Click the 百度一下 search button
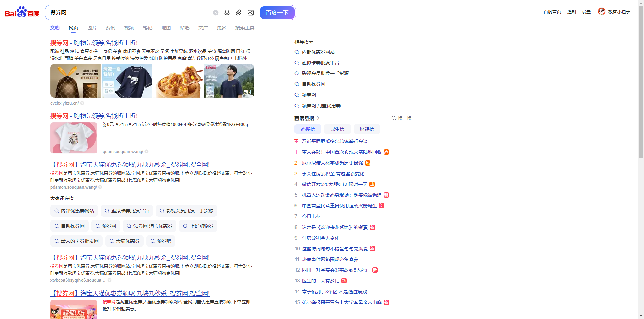644x319 pixels. pos(277,13)
